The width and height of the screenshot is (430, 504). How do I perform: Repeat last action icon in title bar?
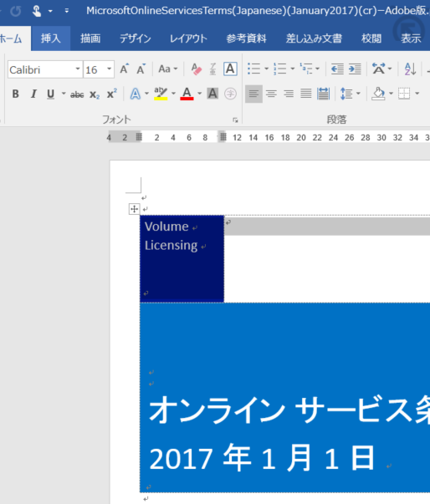click(15, 11)
